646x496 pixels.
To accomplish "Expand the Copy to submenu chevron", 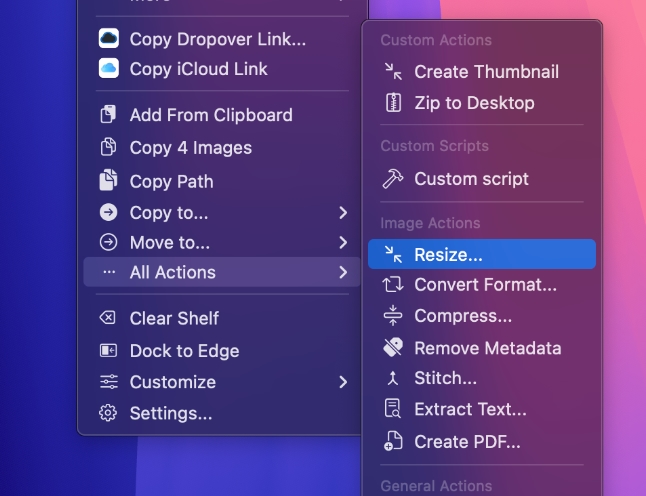I will click(x=343, y=213).
